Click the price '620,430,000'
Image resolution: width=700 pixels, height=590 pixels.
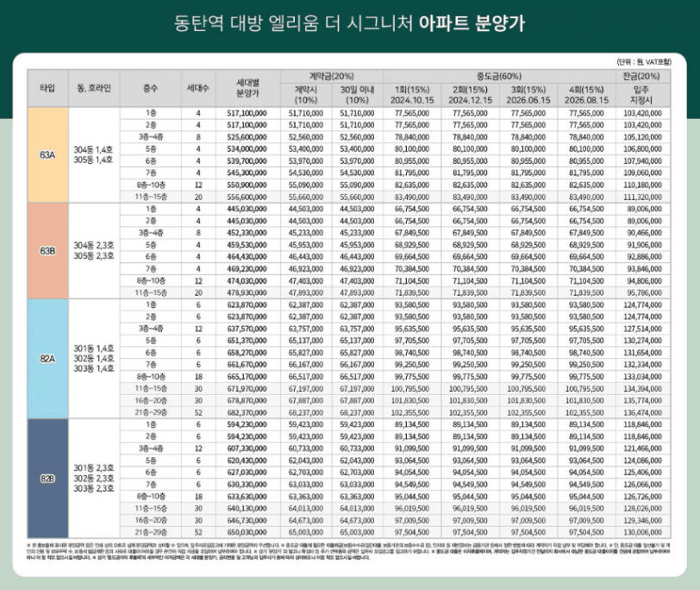point(247,461)
